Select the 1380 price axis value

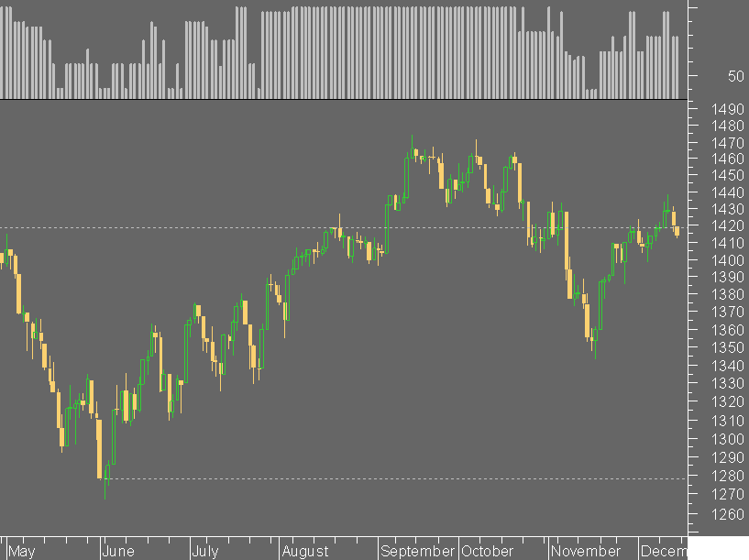coord(728,294)
